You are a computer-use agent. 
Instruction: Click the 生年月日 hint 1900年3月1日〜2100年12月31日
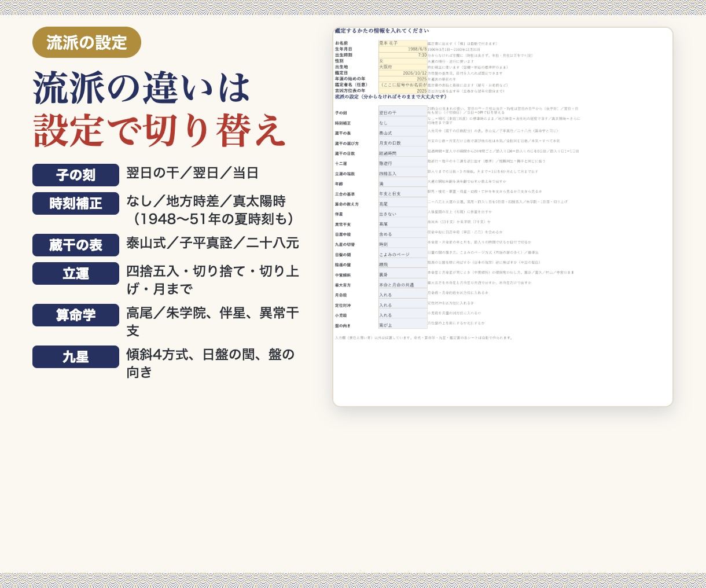tap(454, 49)
